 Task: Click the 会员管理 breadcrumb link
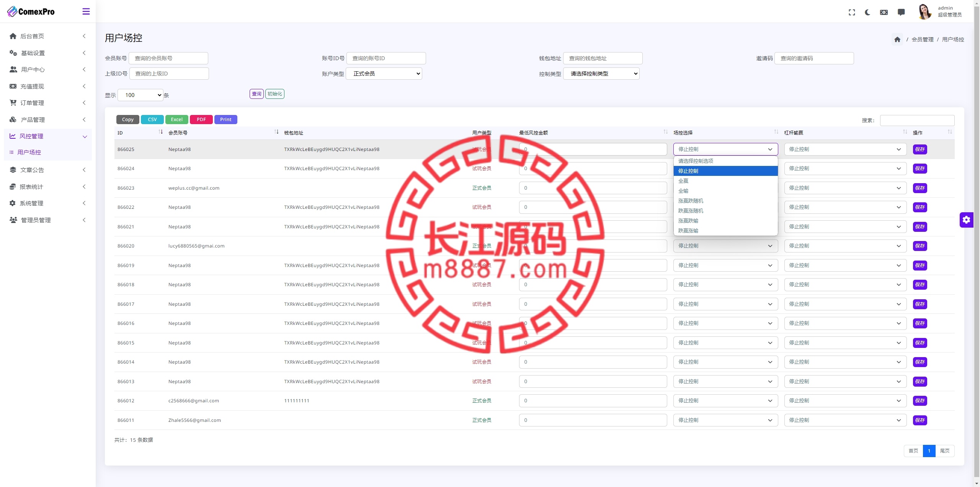(x=923, y=39)
